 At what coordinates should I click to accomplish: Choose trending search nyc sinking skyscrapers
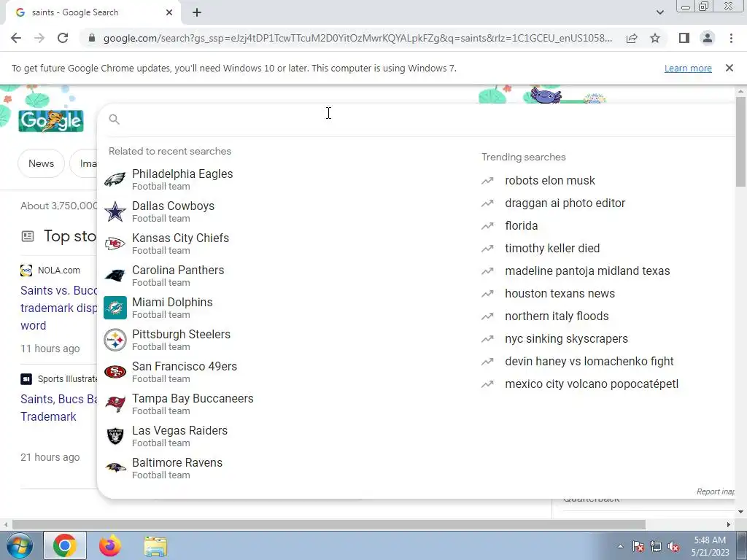pos(566,339)
